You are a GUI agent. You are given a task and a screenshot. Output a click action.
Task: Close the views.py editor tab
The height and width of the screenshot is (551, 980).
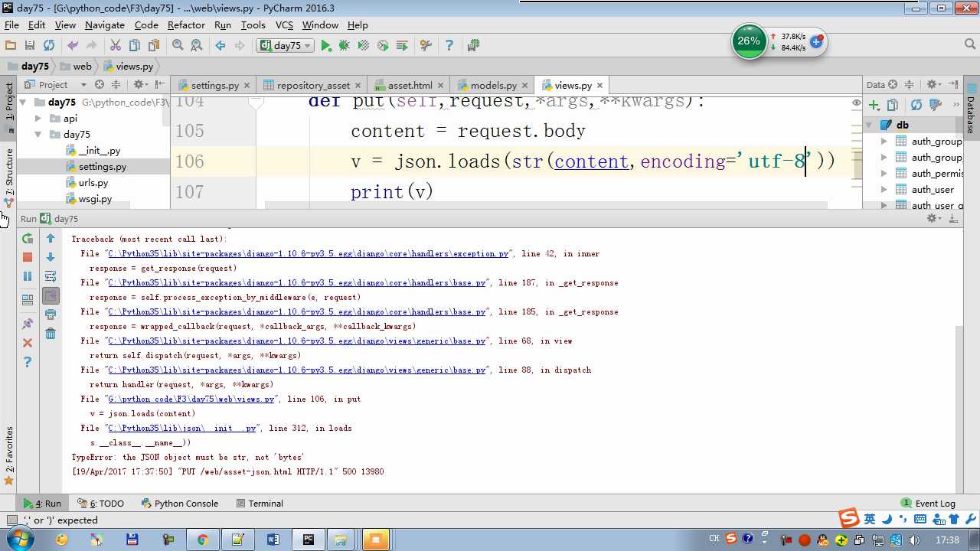(599, 85)
